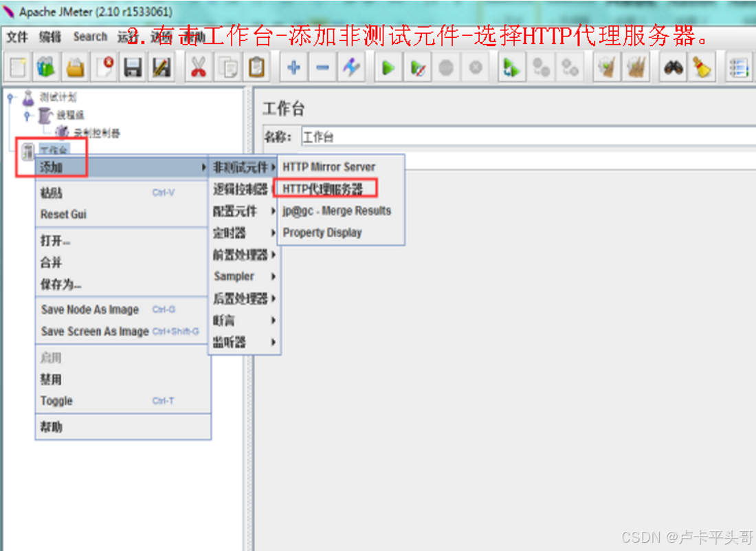Open the 编辑 menu
The width and height of the screenshot is (756, 551).
click(x=50, y=36)
